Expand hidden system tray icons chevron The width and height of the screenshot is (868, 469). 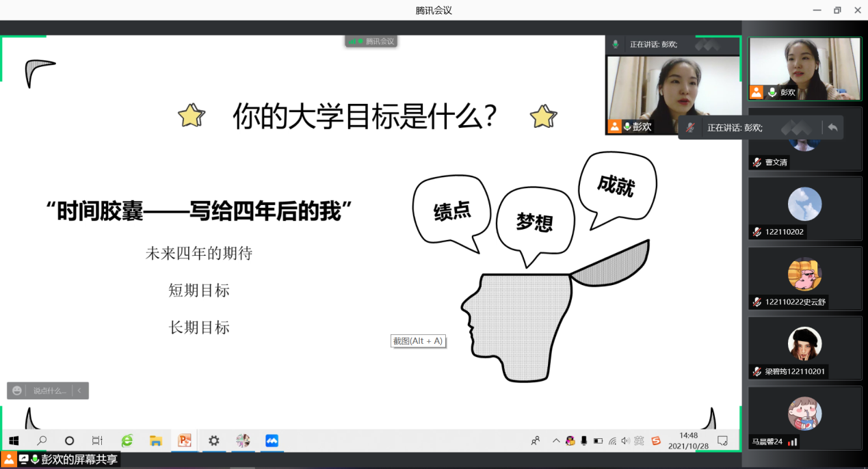point(556,441)
